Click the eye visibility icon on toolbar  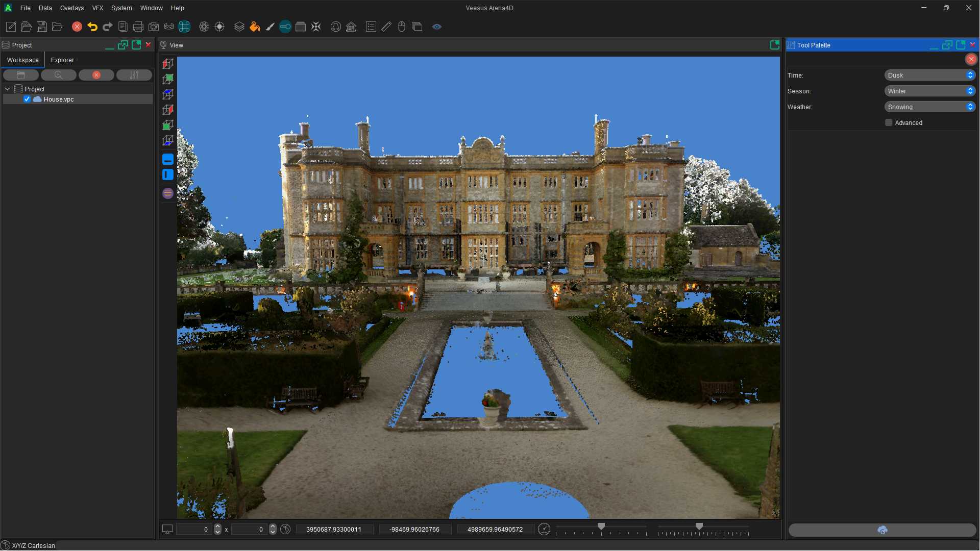coord(437,27)
